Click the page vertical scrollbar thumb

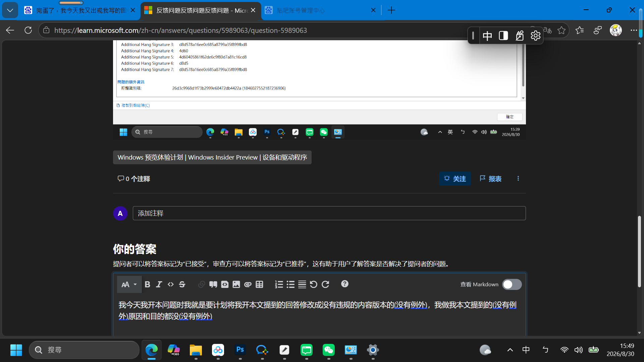[639, 251]
